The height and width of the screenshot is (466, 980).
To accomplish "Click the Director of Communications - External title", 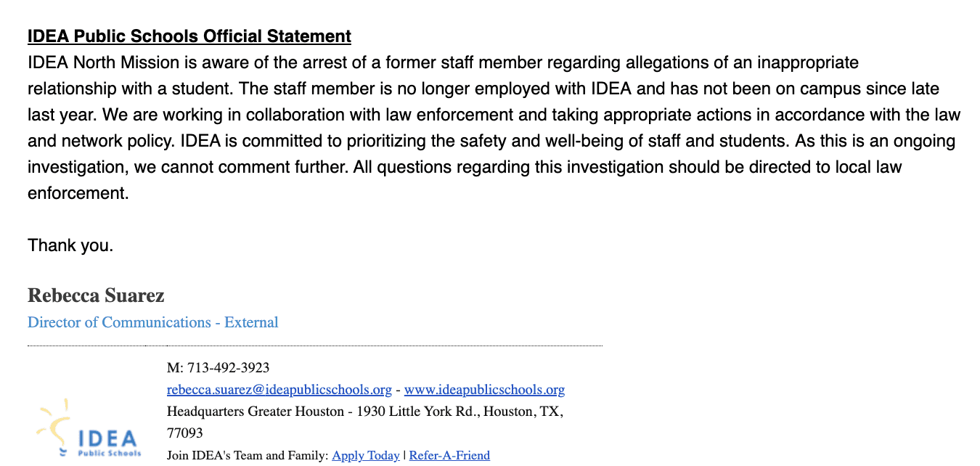I will click(x=152, y=322).
